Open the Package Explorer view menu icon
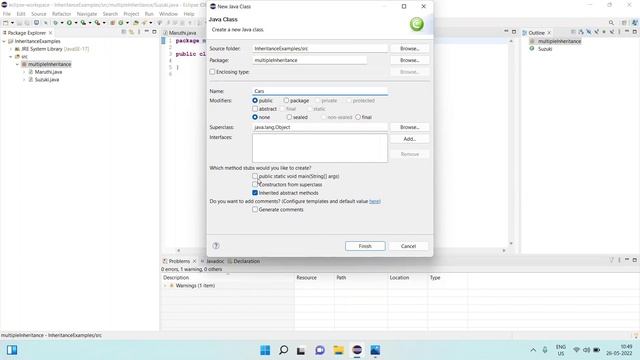The height and width of the screenshot is (360, 640). pyautogui.click(x=139, y=32)
